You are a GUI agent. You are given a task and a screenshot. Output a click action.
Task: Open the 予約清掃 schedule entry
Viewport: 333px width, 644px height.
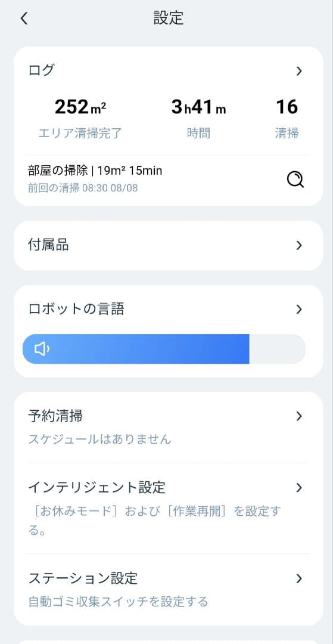168,427
